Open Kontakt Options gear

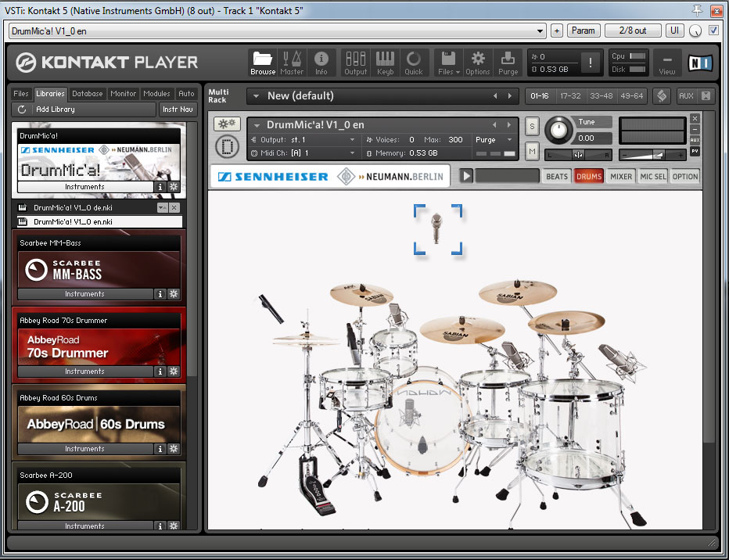(x=477, y=63)
